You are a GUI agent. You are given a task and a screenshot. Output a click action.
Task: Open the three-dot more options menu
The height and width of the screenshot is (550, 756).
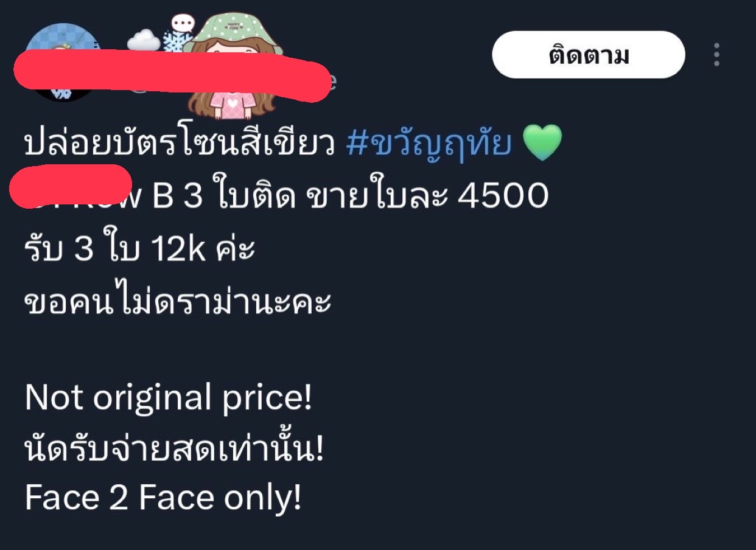pos(716,55)
